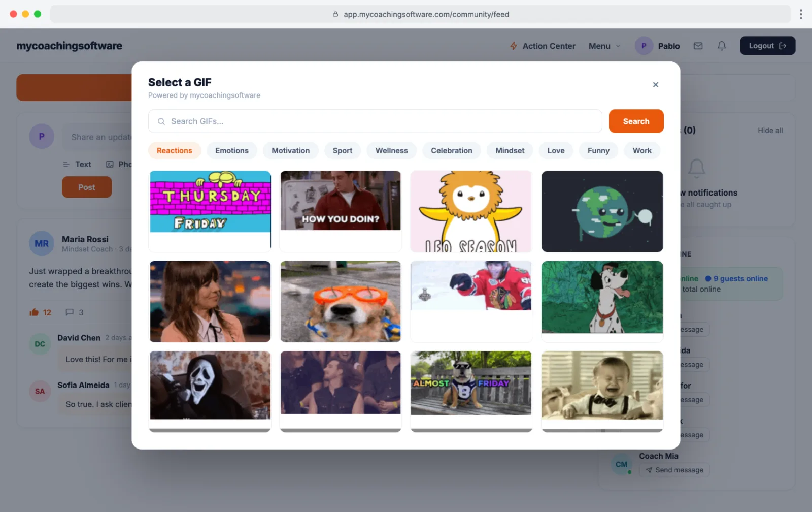Select the smiling Earth GIF

click(602, 211)
